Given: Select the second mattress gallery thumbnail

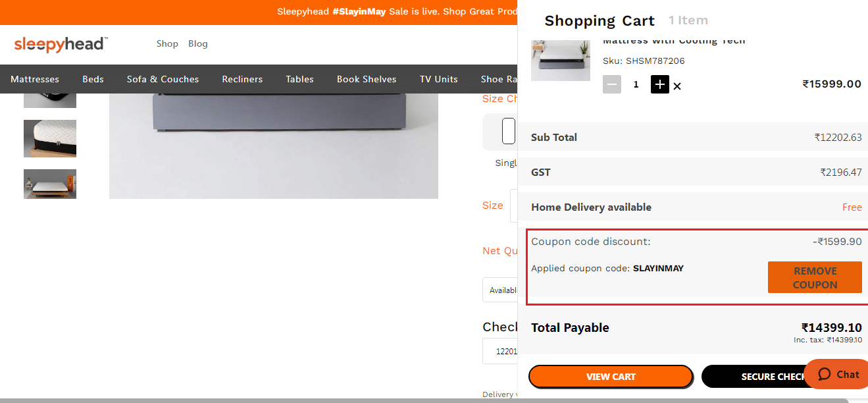Looking at the screenshot, I should click(x=49, y=138).
